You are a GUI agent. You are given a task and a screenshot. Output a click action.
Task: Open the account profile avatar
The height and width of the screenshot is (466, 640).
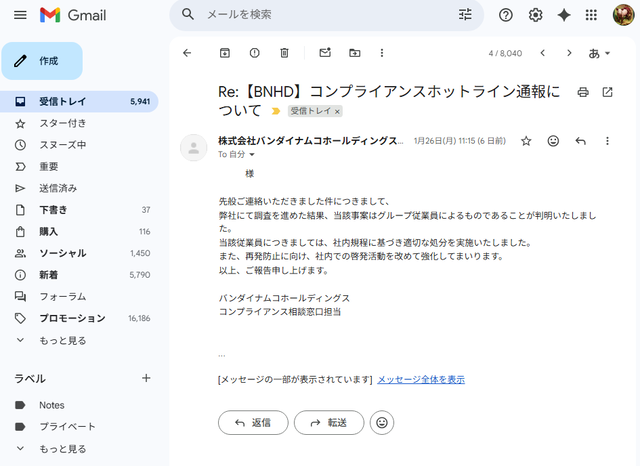pos(623,15)
